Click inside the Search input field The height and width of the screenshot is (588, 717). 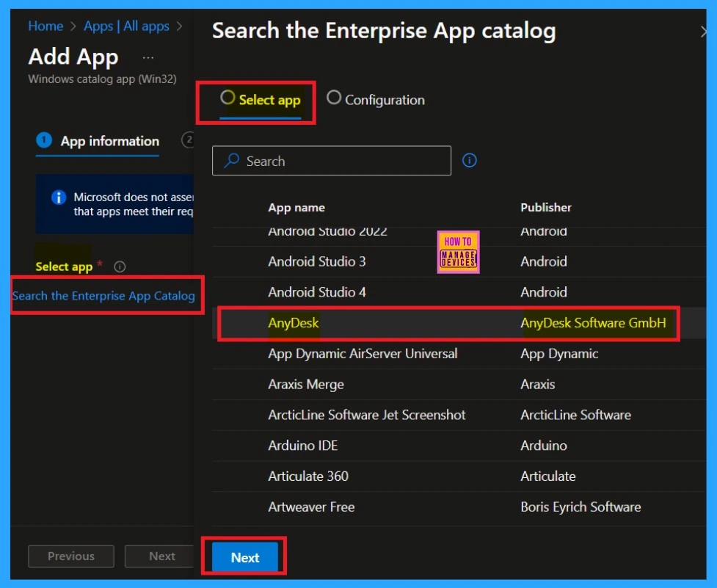click(332, 161)
